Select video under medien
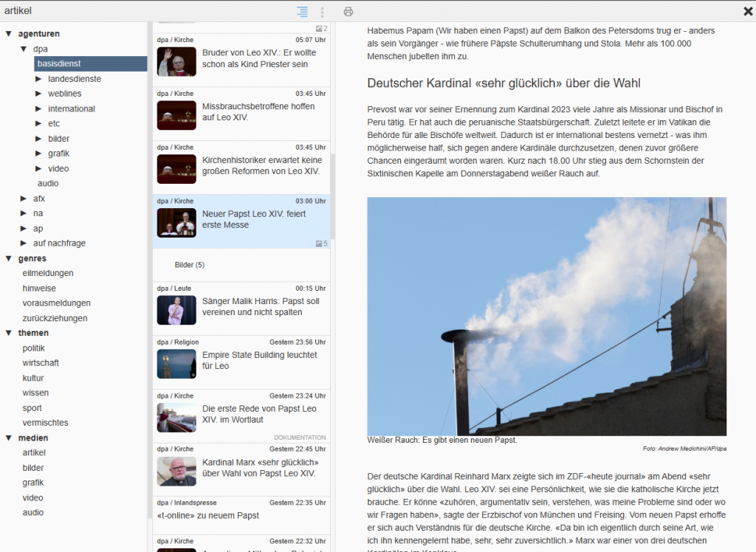Image resolution: width=756 pixels, height=552 pixels. [32, 497]
